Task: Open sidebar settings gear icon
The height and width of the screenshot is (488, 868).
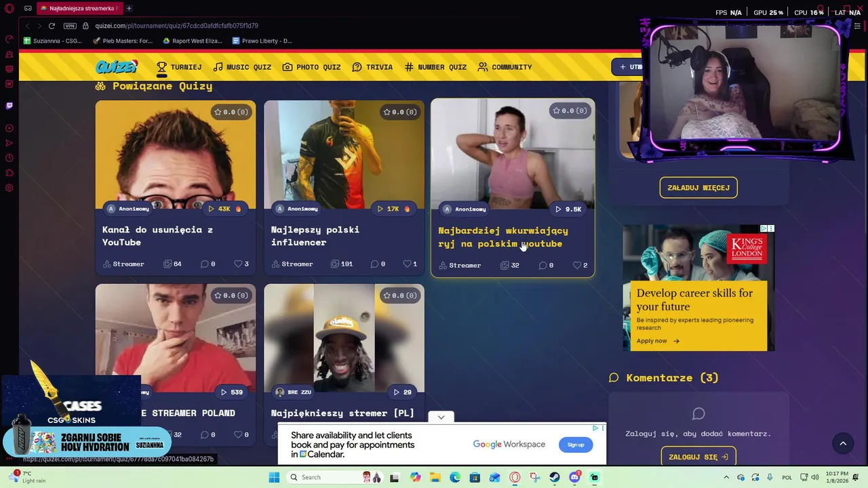Action: click(x=9, y=188)
